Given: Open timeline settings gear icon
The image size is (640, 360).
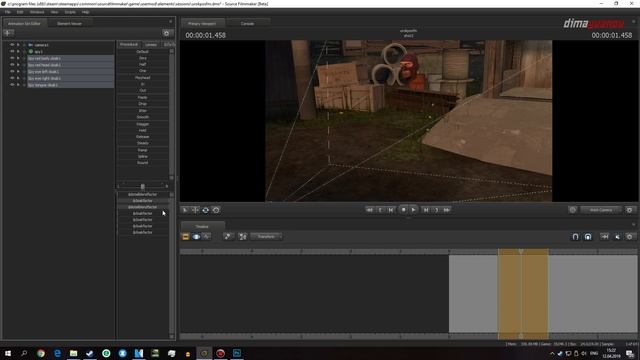Looking at the screenshot, I should [x=629, y=237].
